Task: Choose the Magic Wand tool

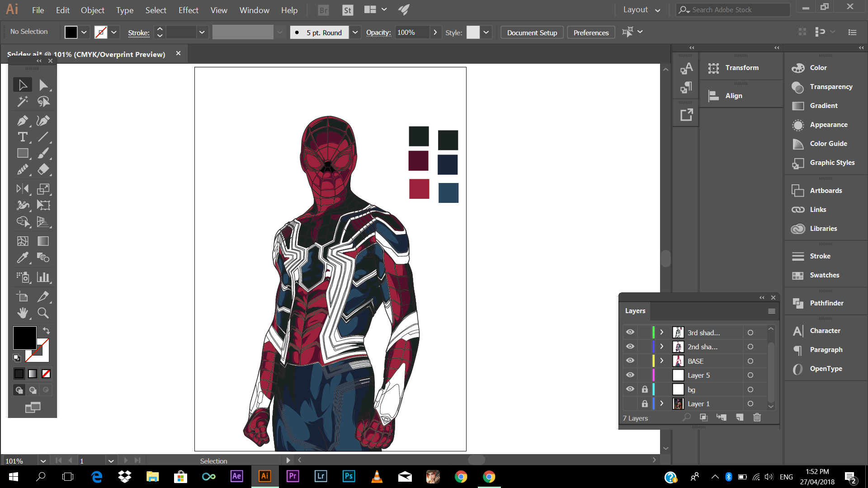Action: [23, 102]
